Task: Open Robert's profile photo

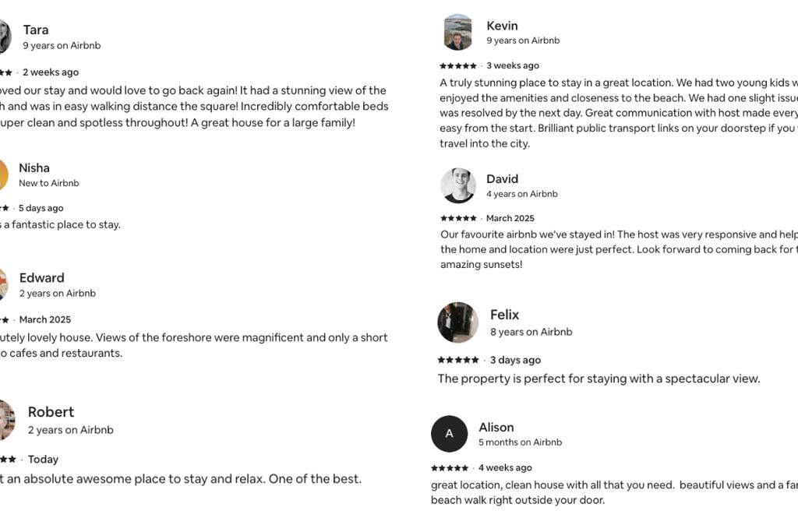Action: pyautogui.click(x=6, y=420)
